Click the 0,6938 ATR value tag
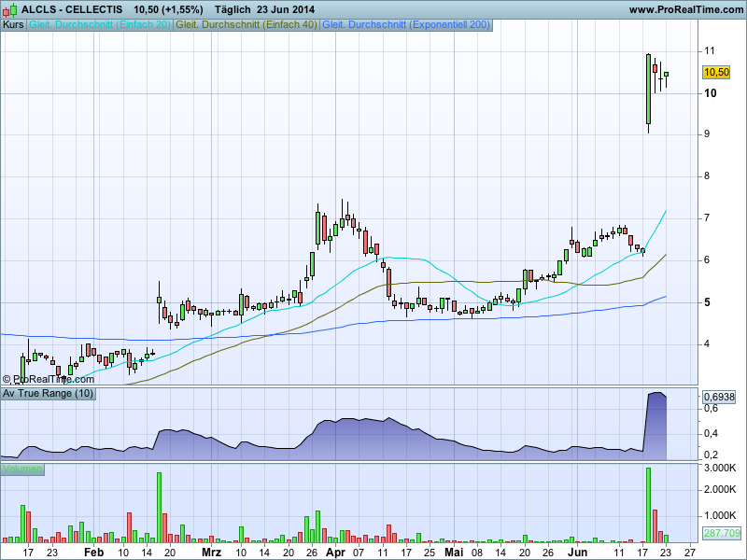The height and width of the screenshot is (560, 747). click(720, 398)
